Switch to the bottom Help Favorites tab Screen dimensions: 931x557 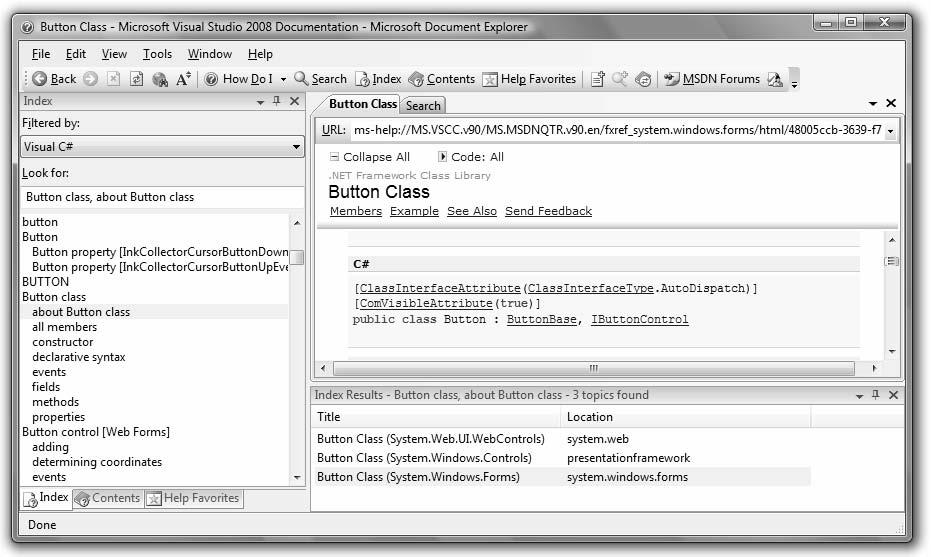click(194, 498)
